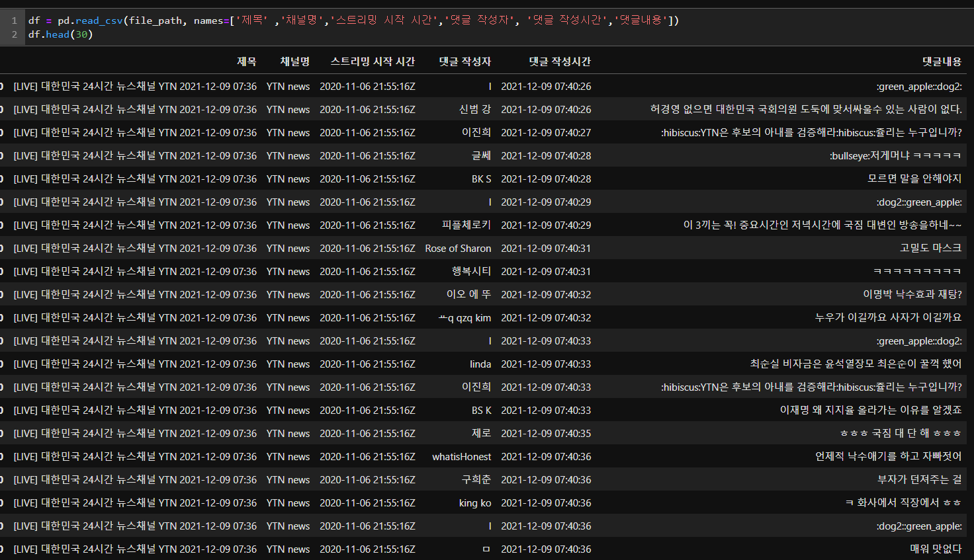Select author cell BS K
The image size is (974, 560).
click(481, 410)
